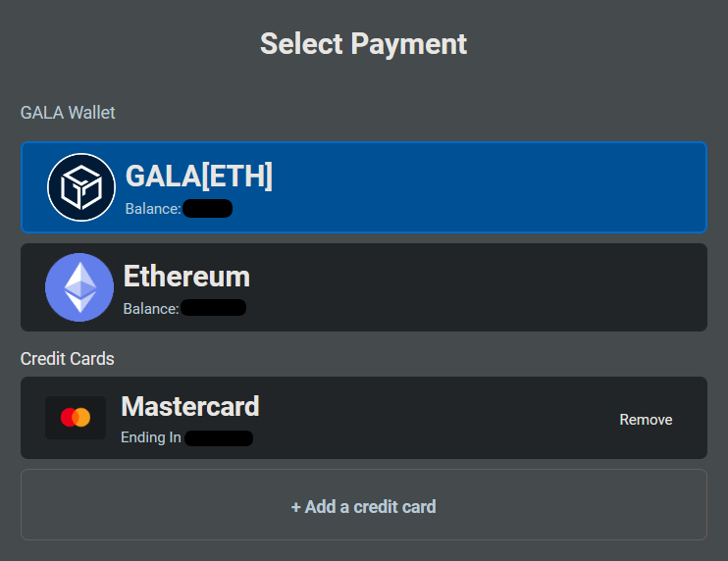Click the Balance label under Ethereum
This screenshot has width=728, height=561.
coord(151,309)
